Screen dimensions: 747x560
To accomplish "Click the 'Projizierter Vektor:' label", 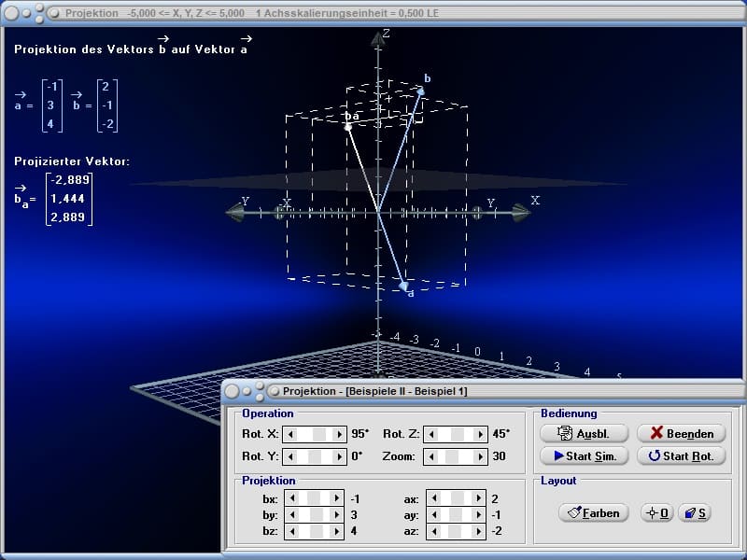I will tap(72, 161).
